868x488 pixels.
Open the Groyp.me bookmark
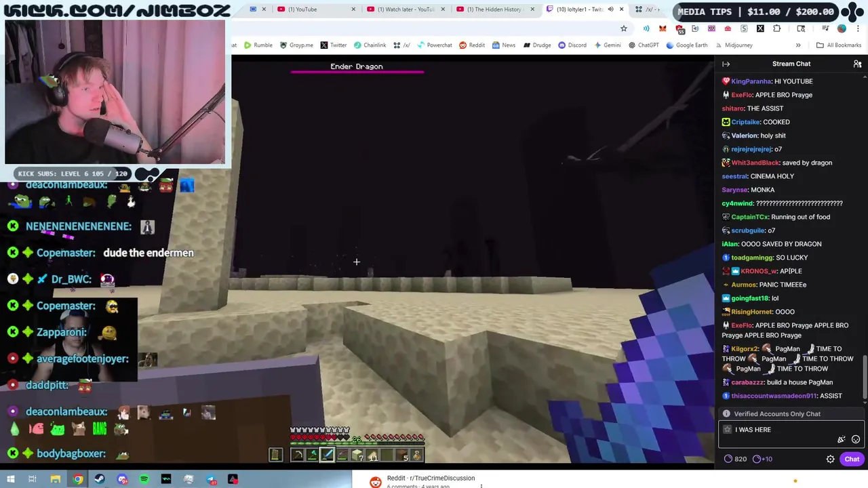296,45
